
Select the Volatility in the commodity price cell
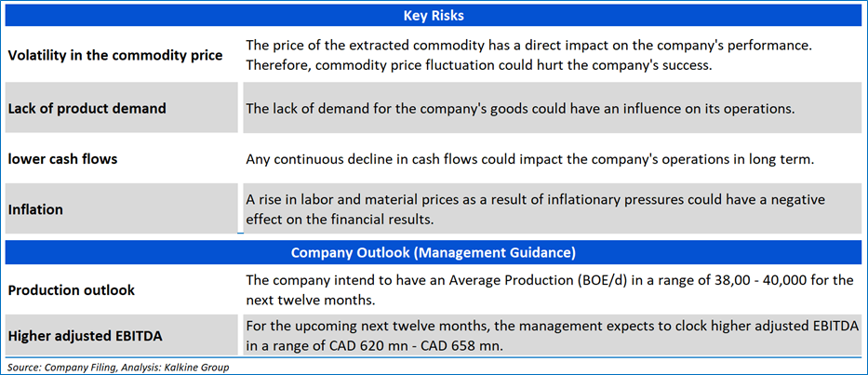[115, 55]
